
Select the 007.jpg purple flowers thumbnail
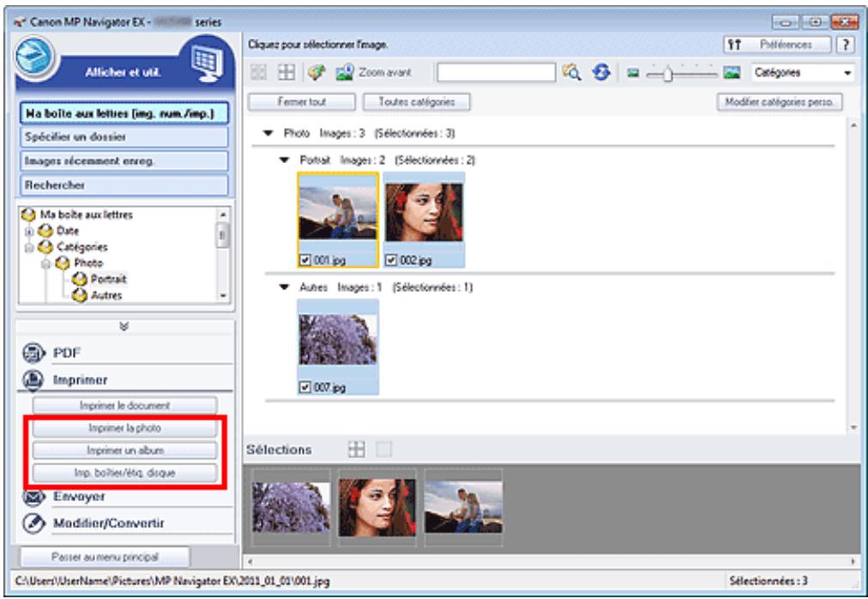(338, 340)
